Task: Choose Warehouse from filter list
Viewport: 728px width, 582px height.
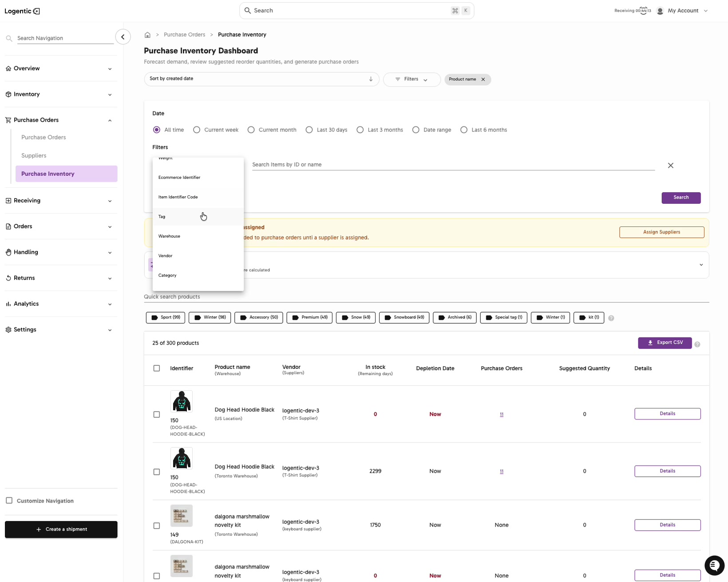Action: pyautogui.click(x=198, y=236)
